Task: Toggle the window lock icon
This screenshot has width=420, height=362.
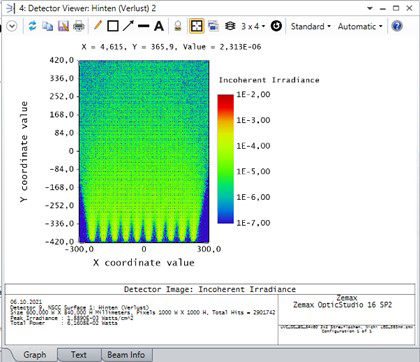Action: tap(178, 26)
